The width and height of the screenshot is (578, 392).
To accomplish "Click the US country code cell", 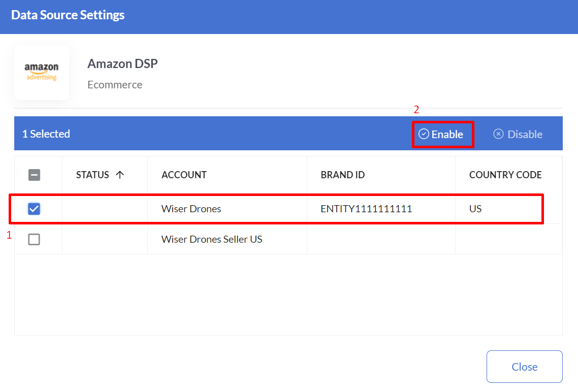I will click(x=475, y=209).
